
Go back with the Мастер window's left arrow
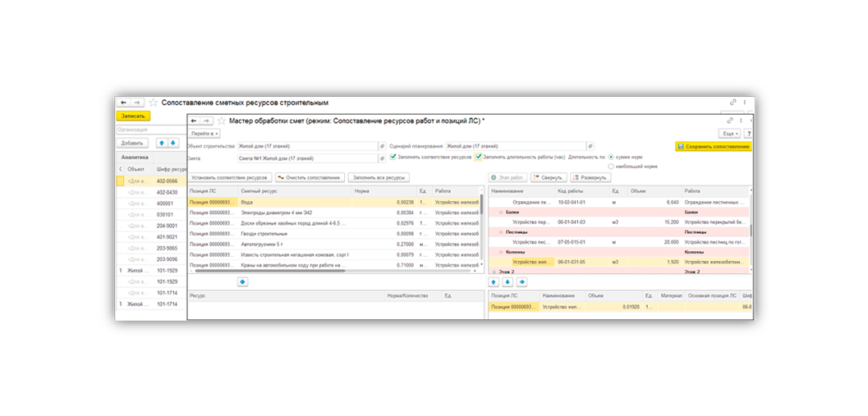click(195, 121)
